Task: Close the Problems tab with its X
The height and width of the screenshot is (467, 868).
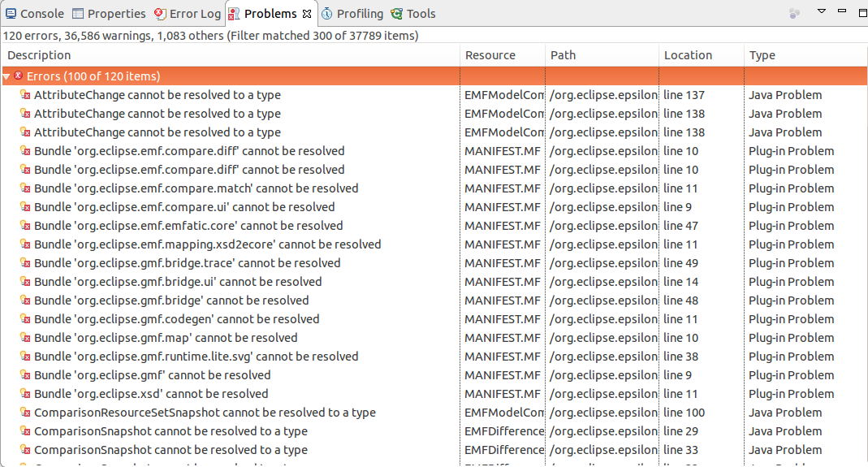Action: 307,14
